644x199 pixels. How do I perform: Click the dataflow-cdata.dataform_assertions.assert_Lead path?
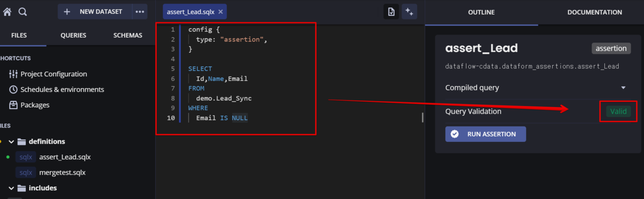[x=532, y=66]
